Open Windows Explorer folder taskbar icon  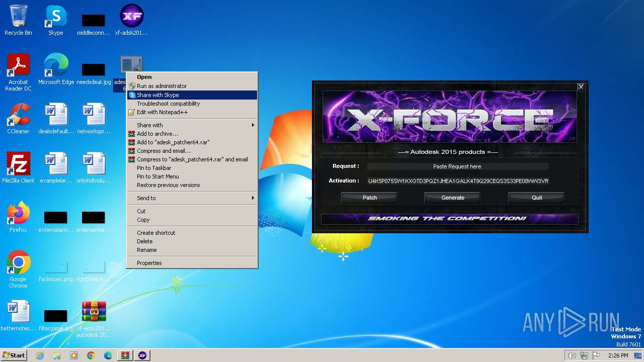(x=57, y=355)
